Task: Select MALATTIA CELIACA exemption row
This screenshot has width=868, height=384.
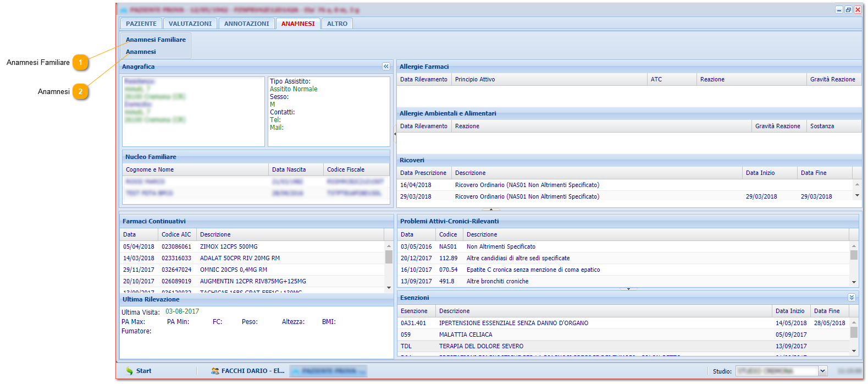Action: (x=623, y=334)
